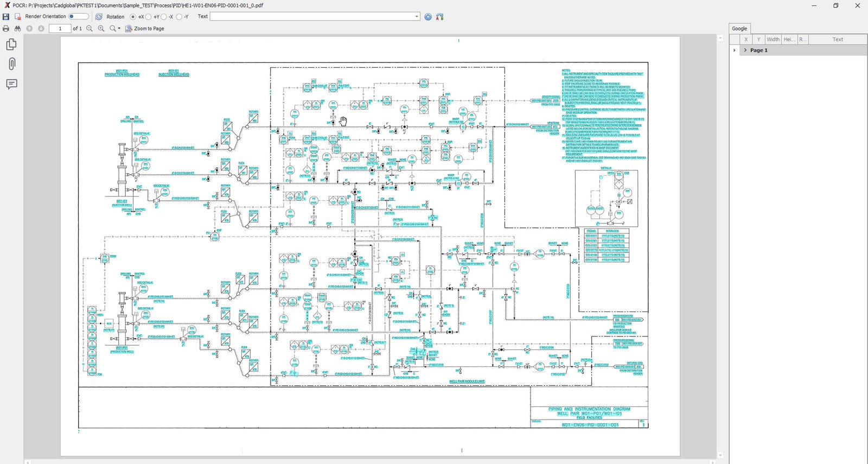Open the attachments paperclip panel in sidebar
This screenshot has width=868, height=464.
11,64
